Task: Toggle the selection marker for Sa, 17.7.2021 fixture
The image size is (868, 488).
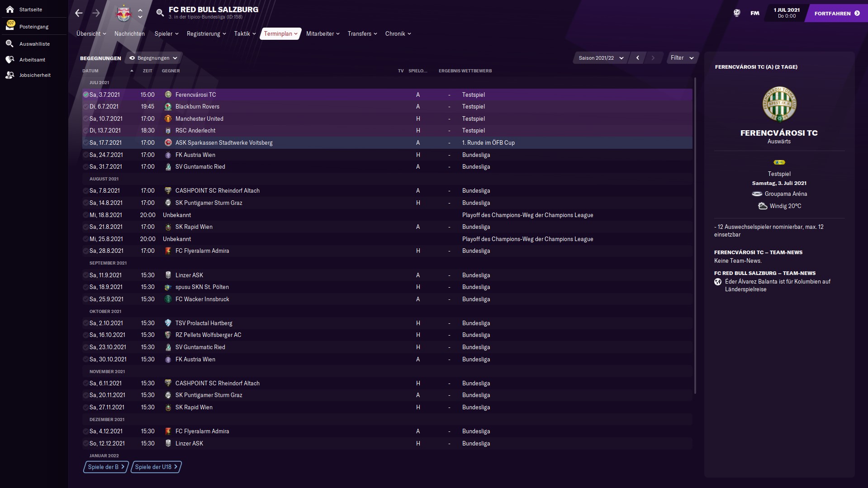Action: point(85,142)
